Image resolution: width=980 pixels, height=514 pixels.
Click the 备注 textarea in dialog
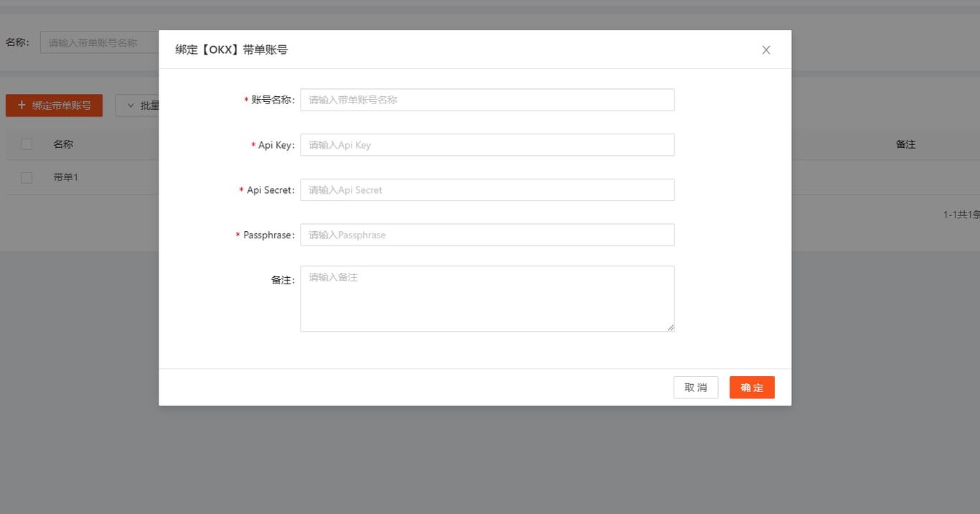point(487,299)
